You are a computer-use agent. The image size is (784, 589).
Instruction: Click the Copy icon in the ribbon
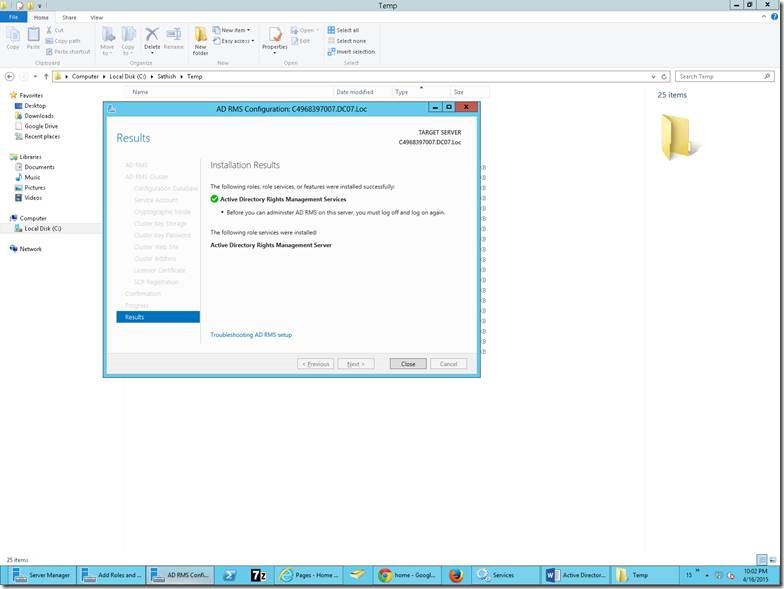(12, 38)
